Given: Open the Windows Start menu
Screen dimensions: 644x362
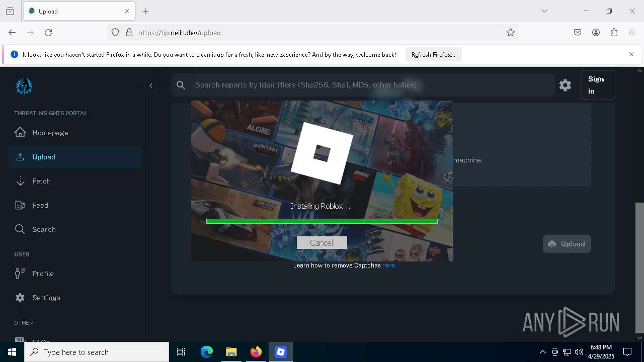Looking at the screenshot, I should pos(12,352).
